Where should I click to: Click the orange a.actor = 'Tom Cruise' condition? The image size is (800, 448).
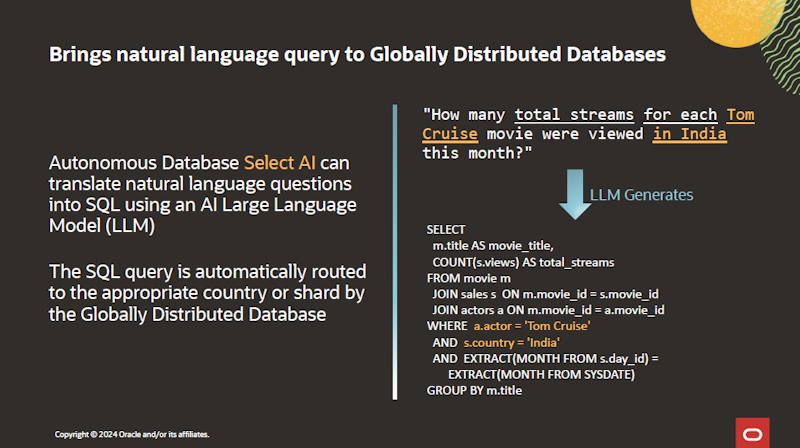532,326
